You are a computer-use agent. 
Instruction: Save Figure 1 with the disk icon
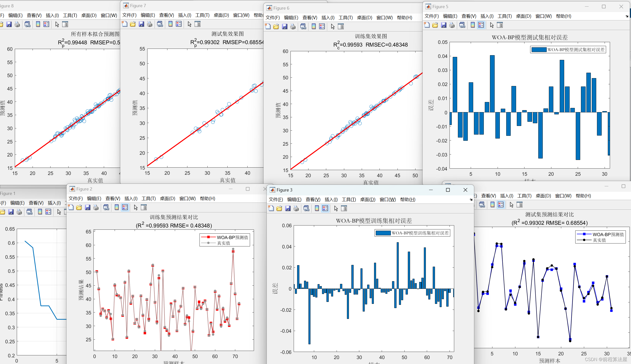coord(11,212)
